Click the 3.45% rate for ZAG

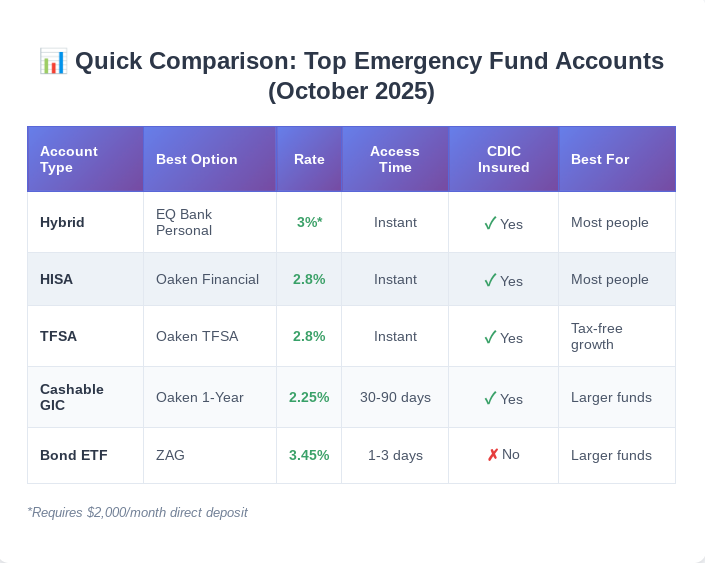[309, 455]
